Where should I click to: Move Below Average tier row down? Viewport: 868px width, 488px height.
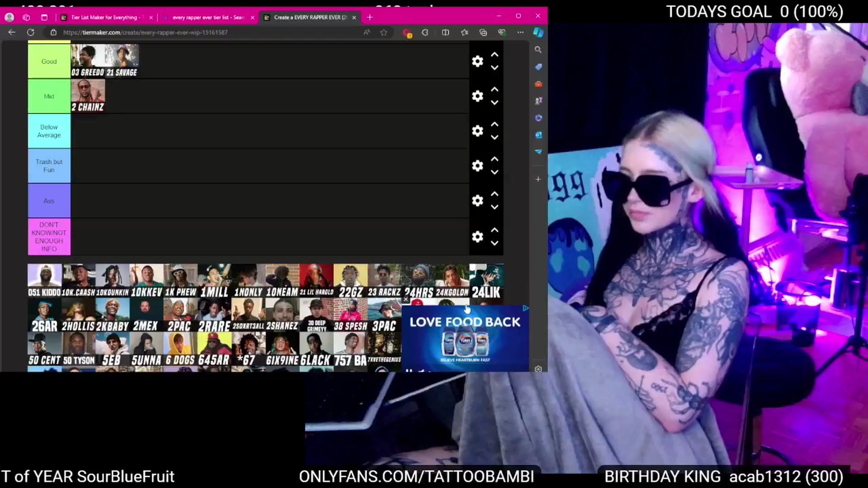click(495, 137)
